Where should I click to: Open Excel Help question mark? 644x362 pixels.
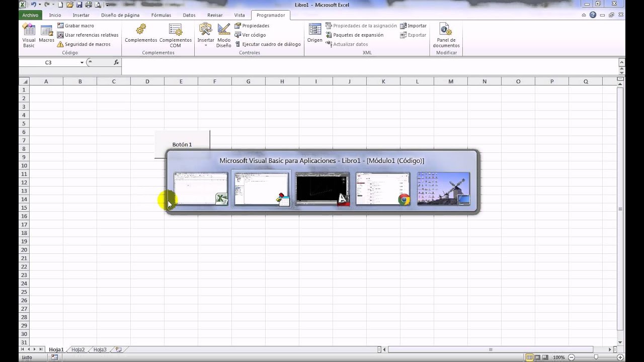coord(593,15)
